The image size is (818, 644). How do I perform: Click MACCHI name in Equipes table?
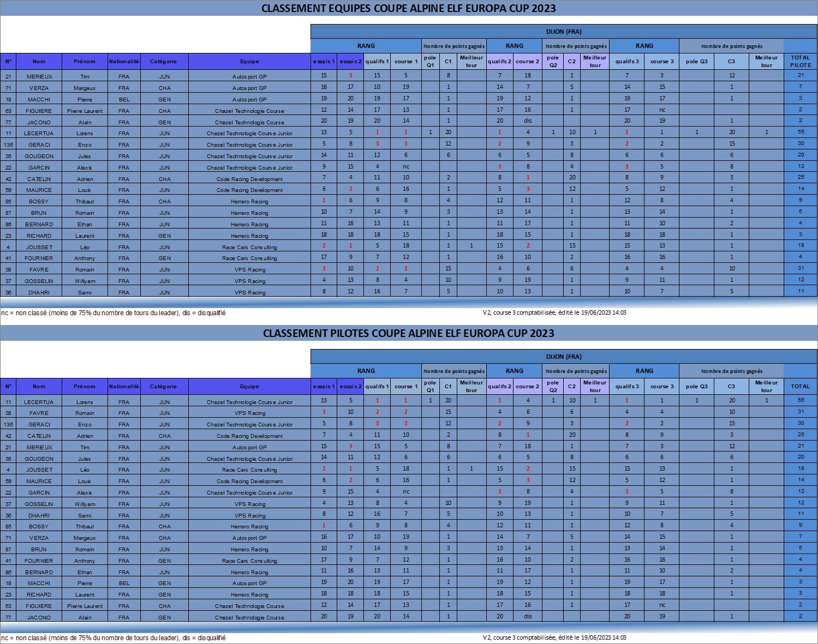39,99
